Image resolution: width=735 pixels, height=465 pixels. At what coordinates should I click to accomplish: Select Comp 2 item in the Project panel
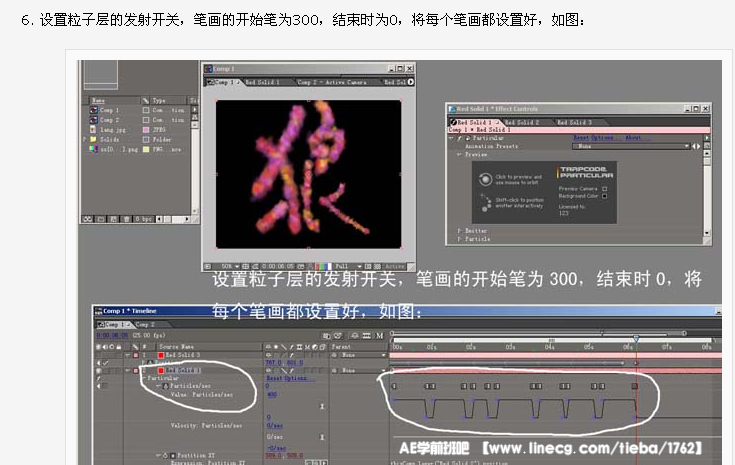(109, 120)
